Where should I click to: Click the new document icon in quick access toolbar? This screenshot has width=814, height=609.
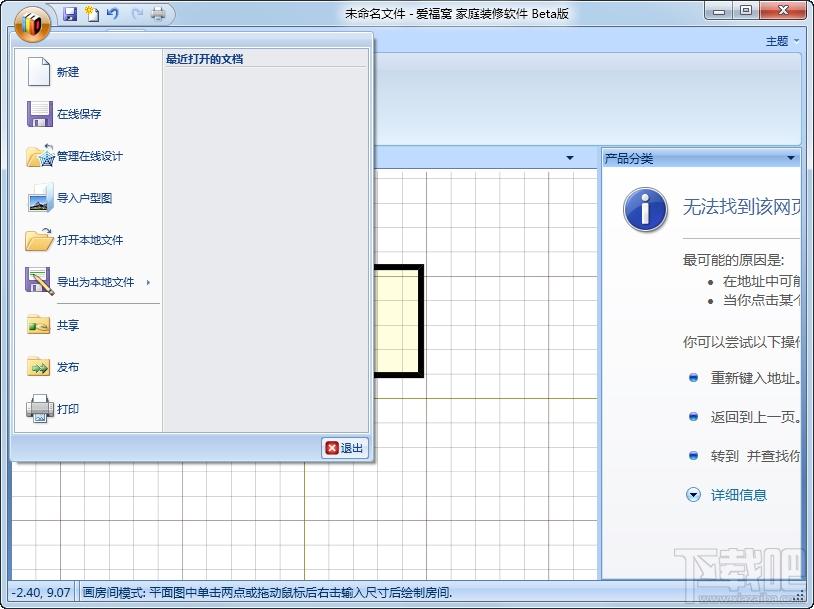(92, 13)
